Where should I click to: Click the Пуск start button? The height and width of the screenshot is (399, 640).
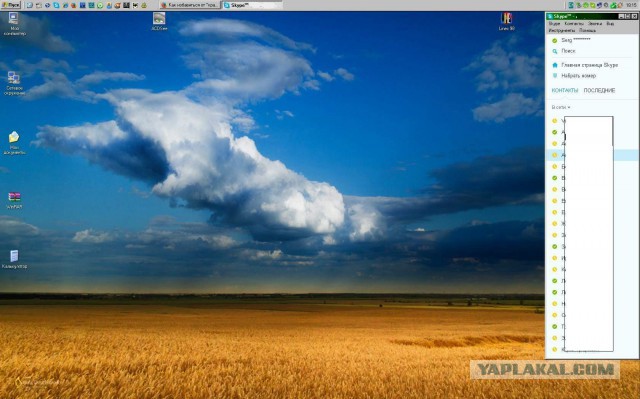click(x=11, y=5)
